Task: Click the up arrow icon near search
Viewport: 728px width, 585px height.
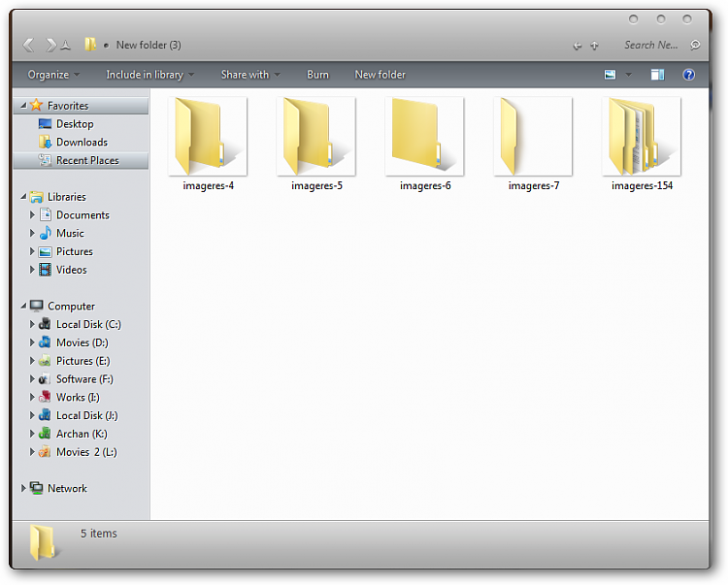Action: click(594, 46)
